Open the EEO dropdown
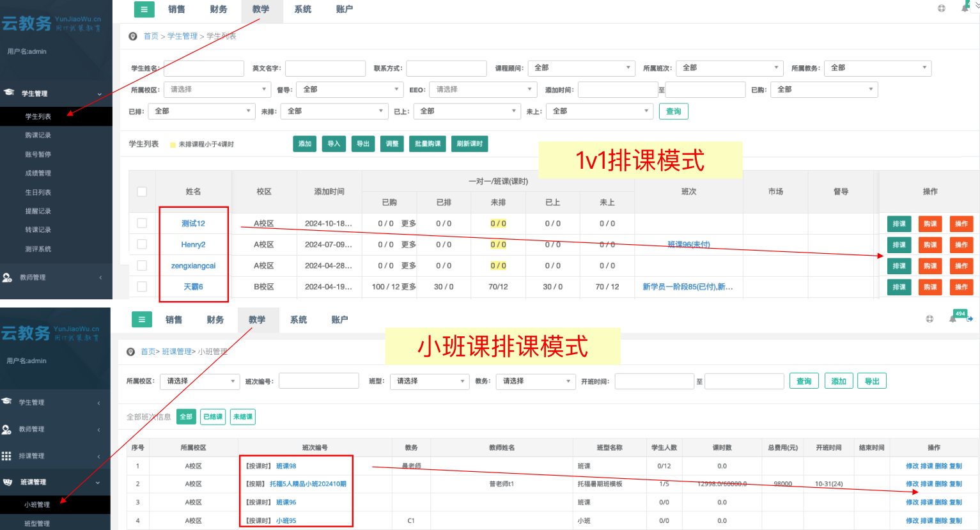980x530 pixels. [x=483, y=90]
